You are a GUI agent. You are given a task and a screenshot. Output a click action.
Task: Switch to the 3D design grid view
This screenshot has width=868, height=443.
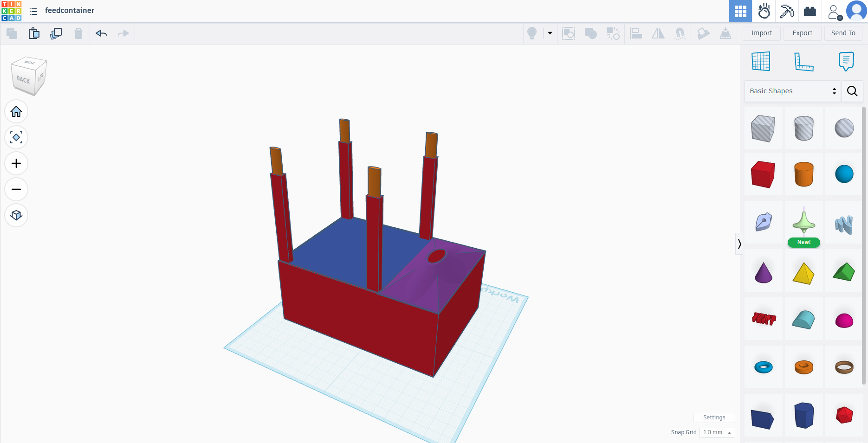click(x=740, y=11)
